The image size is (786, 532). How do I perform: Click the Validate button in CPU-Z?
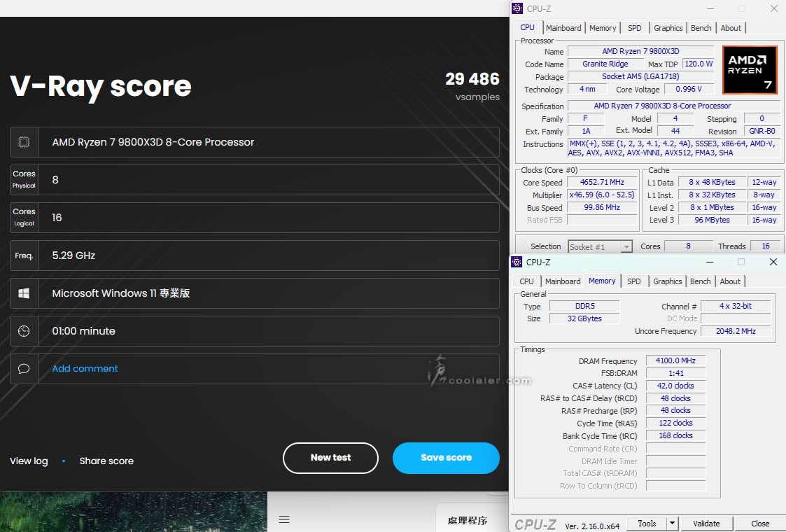tap(706, 524)
